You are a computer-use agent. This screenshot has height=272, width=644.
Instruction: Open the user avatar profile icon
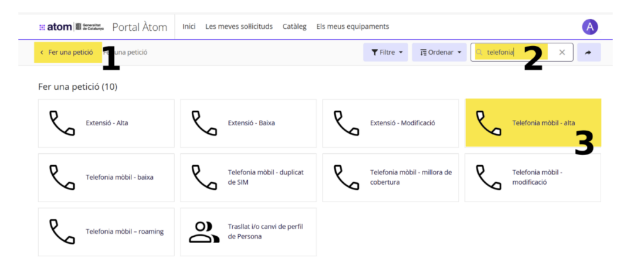[589, 27]
